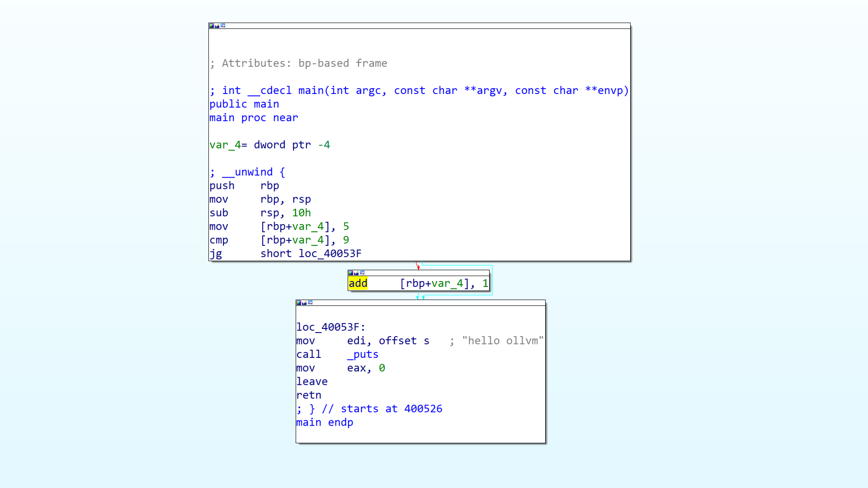
Task: Select the highlighted add mnemonic
Action: (358, 283)
